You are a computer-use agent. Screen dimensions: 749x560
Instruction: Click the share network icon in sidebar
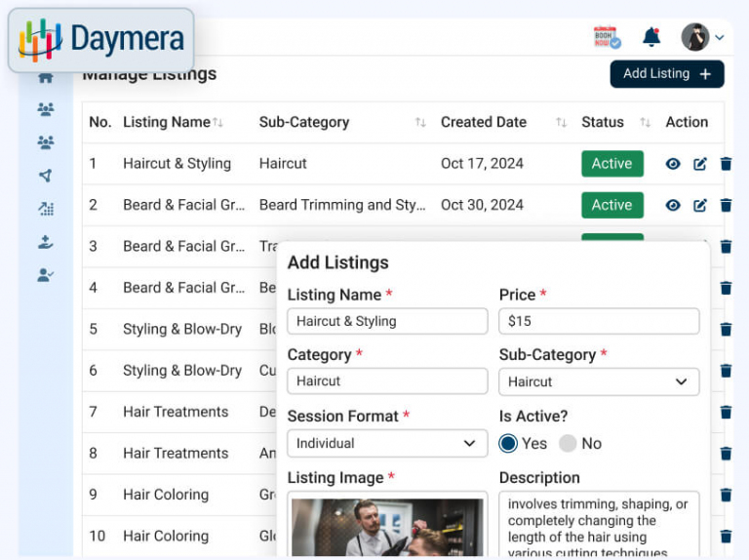(x=45, y=176)
